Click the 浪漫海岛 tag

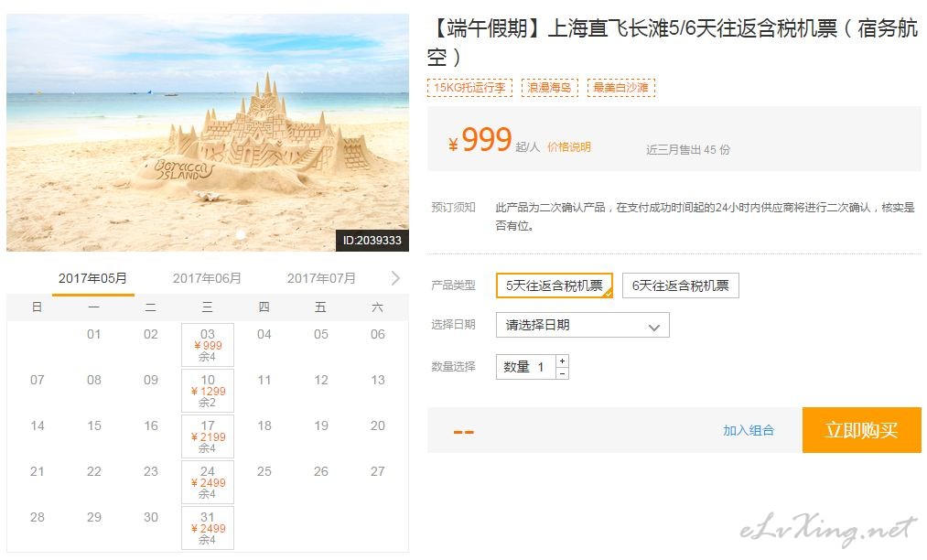coord(549,88)
